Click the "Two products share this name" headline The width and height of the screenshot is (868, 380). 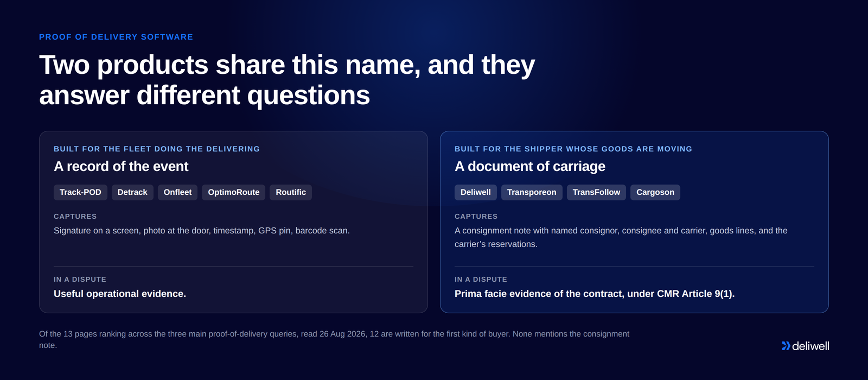pos(287,80)
